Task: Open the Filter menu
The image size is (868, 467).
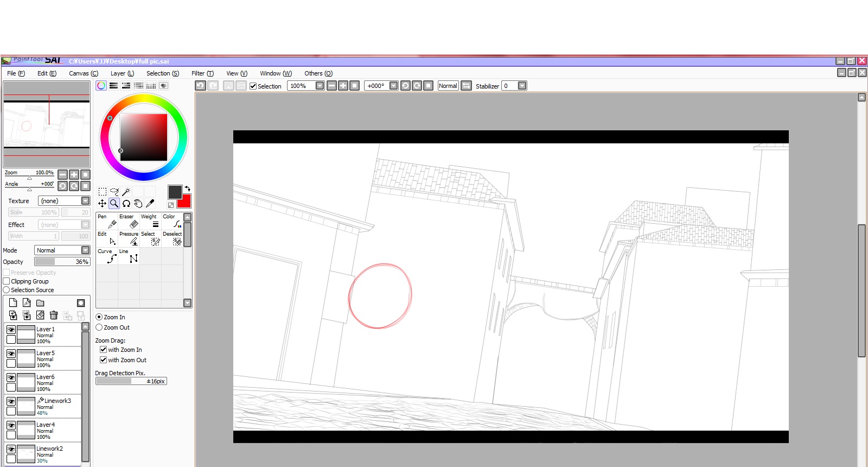Action: click(202, 73)
